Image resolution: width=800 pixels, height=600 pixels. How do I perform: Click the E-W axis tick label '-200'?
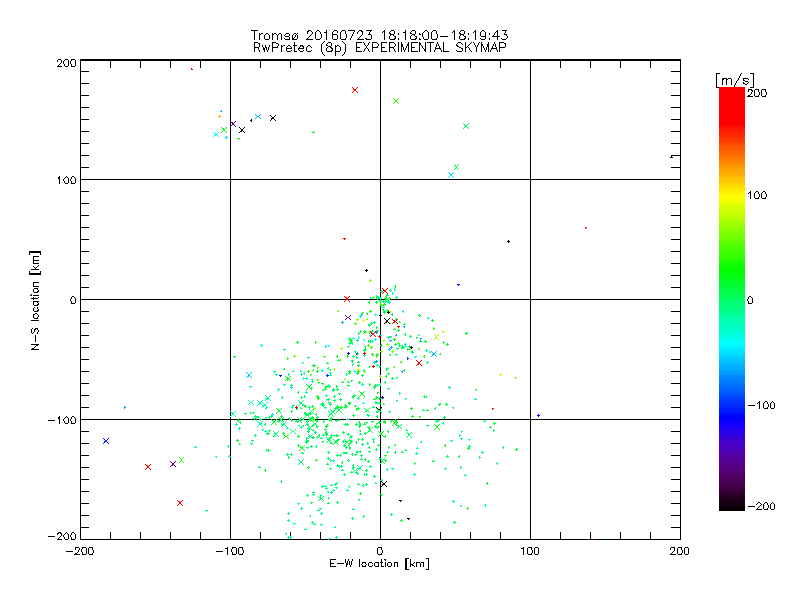[x=80, y=551]
